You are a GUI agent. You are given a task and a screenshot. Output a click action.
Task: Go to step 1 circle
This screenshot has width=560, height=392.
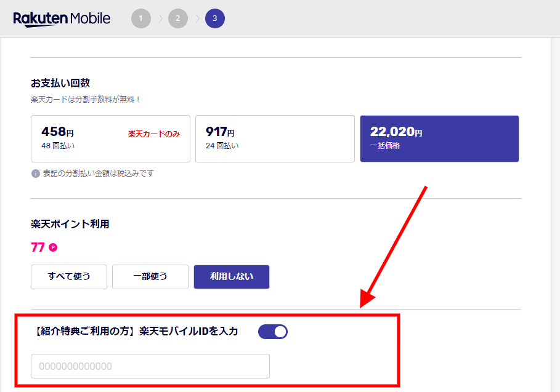(x=140, y=18)
